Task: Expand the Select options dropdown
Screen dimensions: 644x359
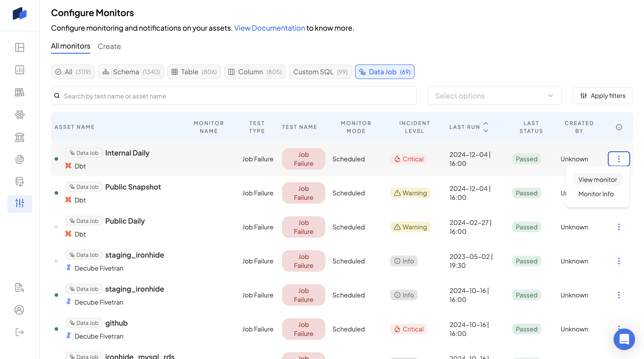Action: [x=494, y=96]
